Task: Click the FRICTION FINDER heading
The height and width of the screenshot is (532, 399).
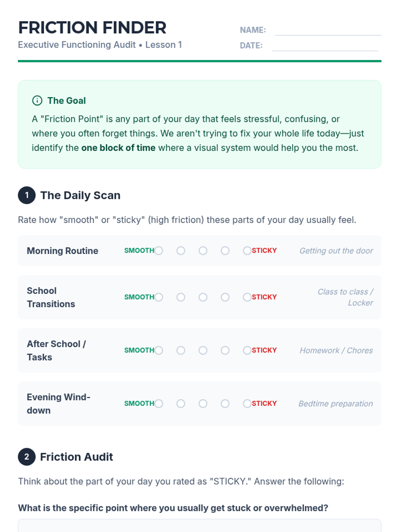Action: [x=92, y=28]
